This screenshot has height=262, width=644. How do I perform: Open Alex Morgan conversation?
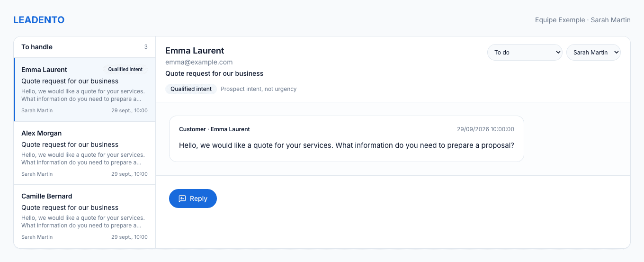pos(85,153)
